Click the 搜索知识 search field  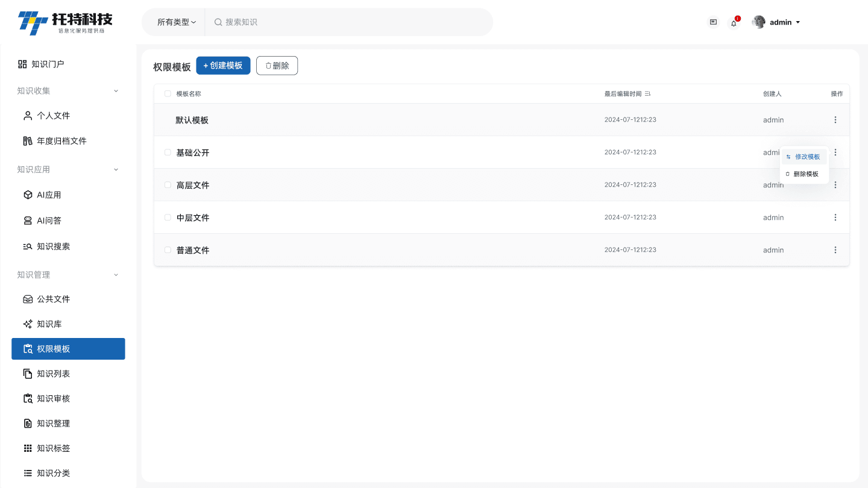point(350,22)
